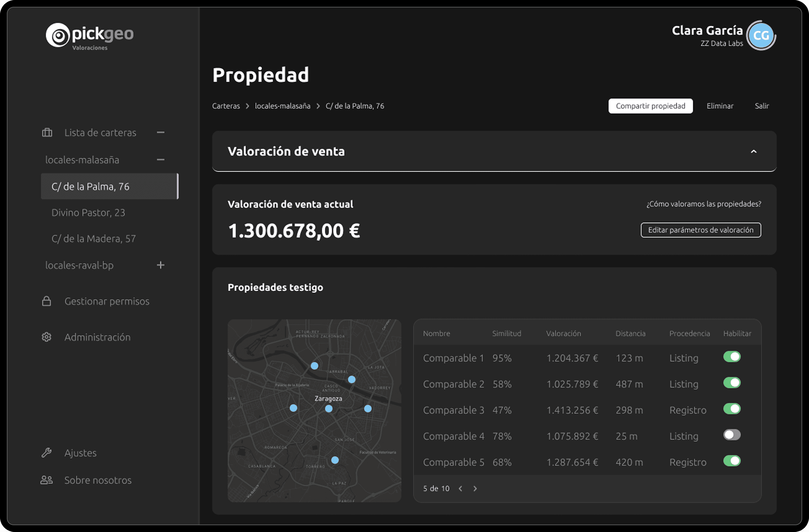Click the people icon for Sobre nosotros
Image resolution: width=809 pixels, height=532 pixels.
47,480
